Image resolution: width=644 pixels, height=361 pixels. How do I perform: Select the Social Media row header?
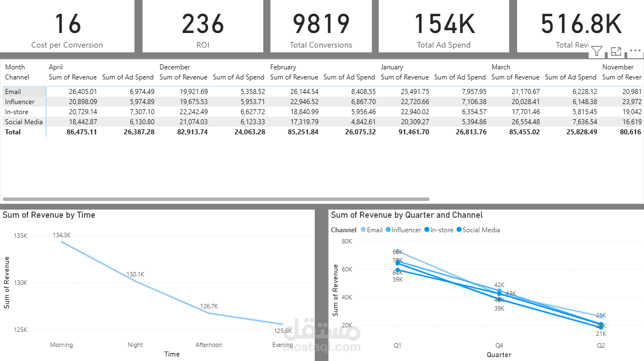pos(24,121)
